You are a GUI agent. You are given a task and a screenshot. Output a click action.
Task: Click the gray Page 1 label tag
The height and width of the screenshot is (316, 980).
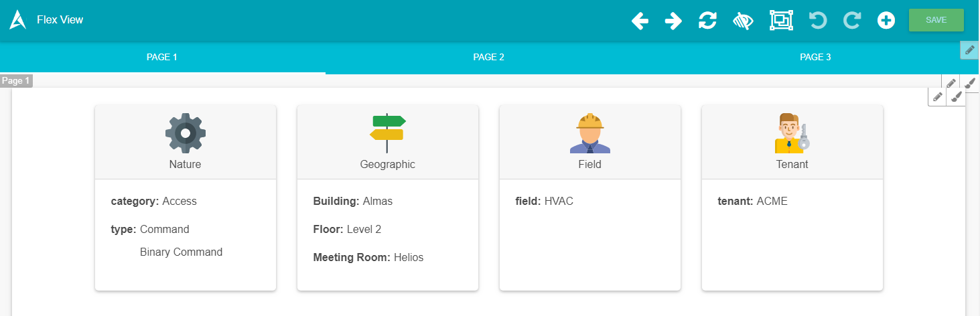tap(16, 81)
